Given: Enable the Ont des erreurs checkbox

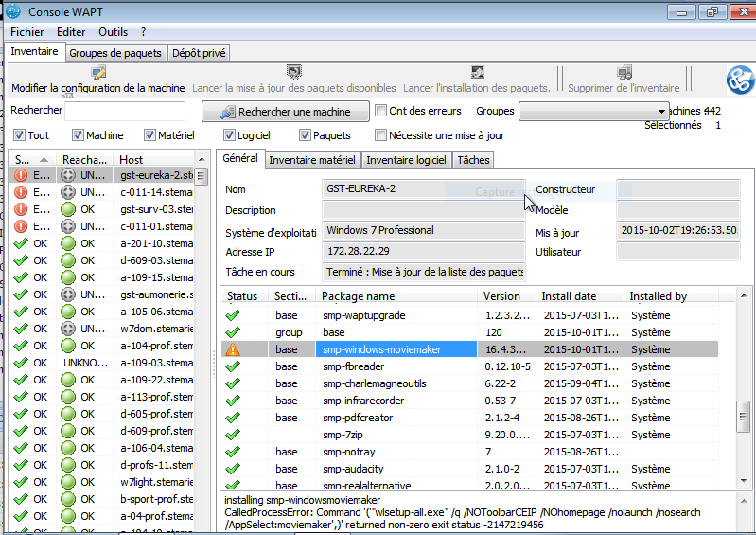Looking at the screenshot, I should (x=381, y=111).
